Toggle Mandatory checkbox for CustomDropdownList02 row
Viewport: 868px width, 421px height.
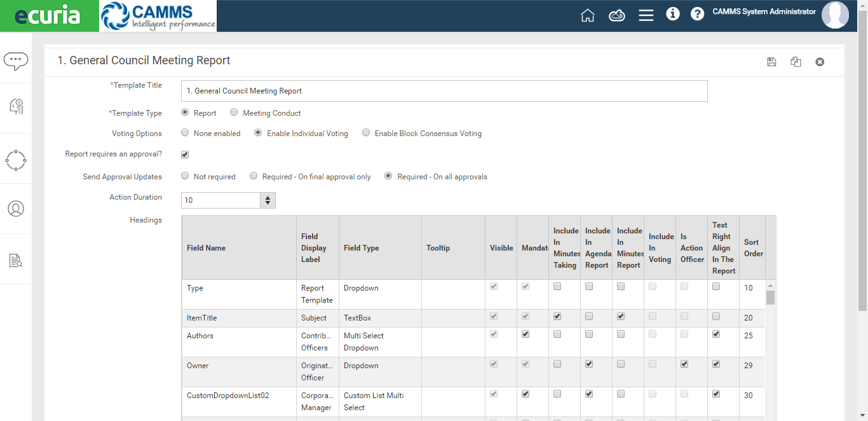coord(526,394)
